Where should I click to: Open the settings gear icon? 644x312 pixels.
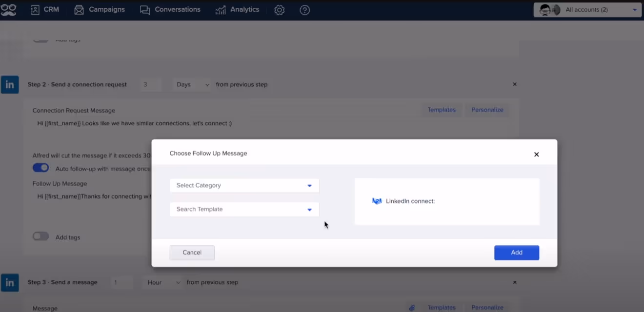tap(279, 9)
